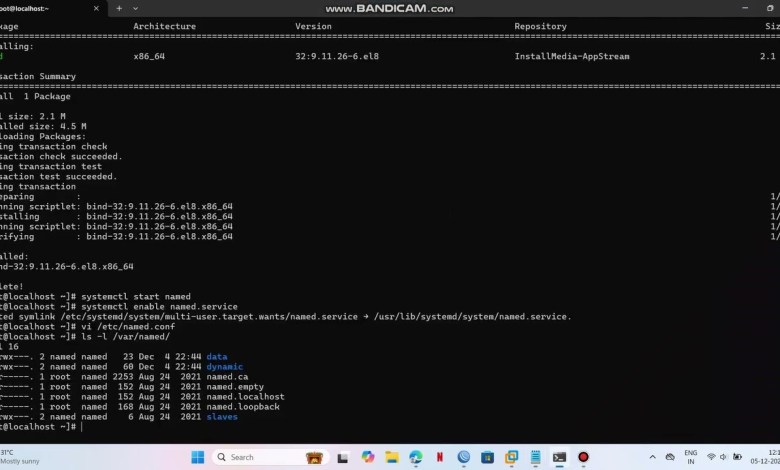Open Bandicam recorder from the taskbar
Viewport: 780px width, 470px height.
(583, 457)
